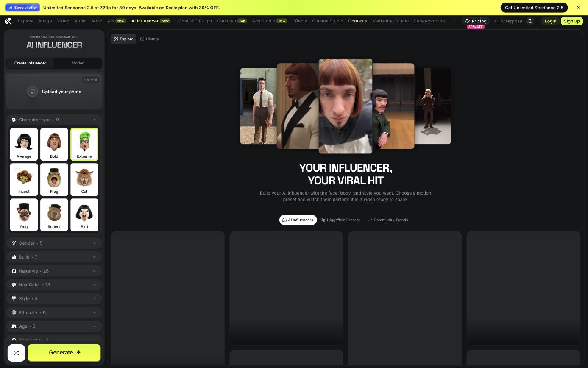Expand the Gender options

(x=54, y=243)
